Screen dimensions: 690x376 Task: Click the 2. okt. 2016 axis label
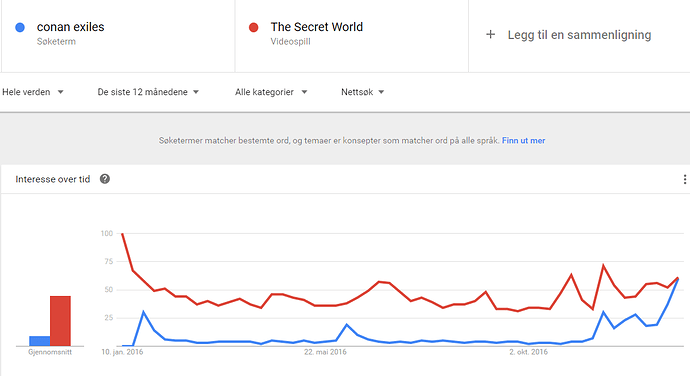coord(529,352)
